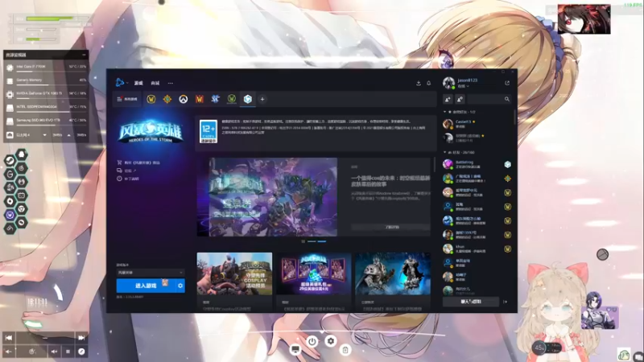Open the forums link under the logo
Image resolution: width=644 pixels, height=362 pixels.
pyautogui.click(x=126, y=171)
